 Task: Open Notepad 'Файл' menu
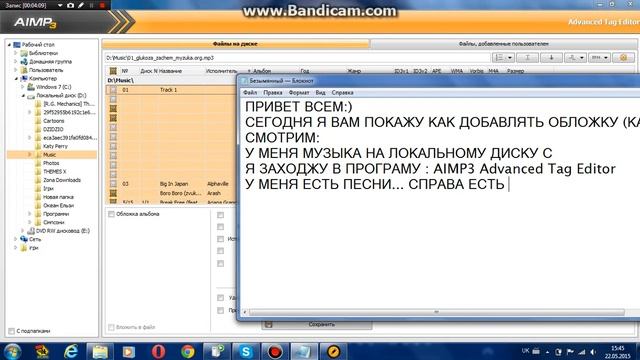coord(250,93)
